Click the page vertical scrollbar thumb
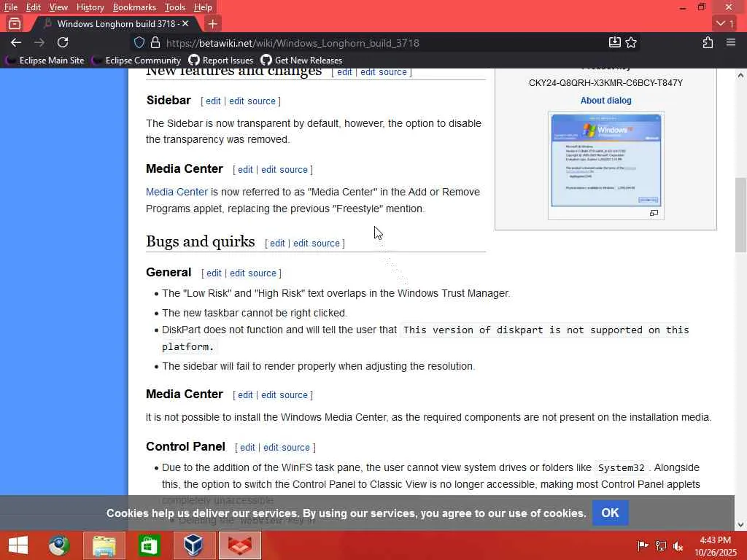The image size is (747, 560). click(740, 215)
